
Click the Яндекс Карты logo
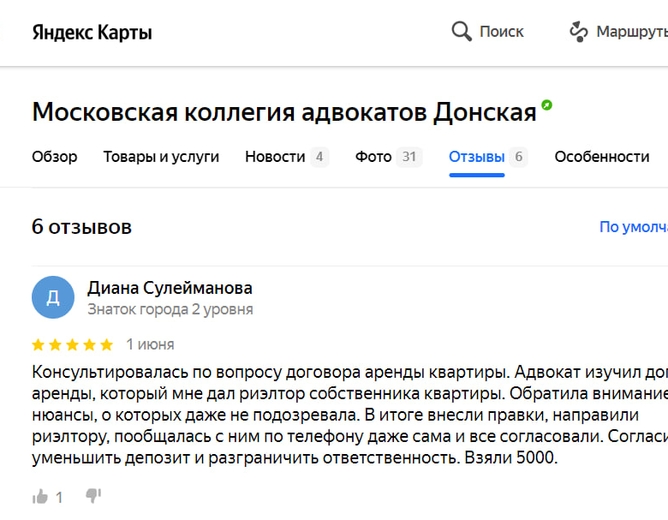tap(92, 32)
